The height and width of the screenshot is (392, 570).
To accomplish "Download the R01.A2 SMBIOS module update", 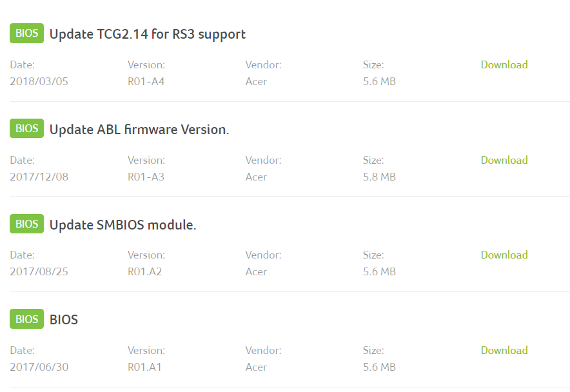I will click(504, 255).
